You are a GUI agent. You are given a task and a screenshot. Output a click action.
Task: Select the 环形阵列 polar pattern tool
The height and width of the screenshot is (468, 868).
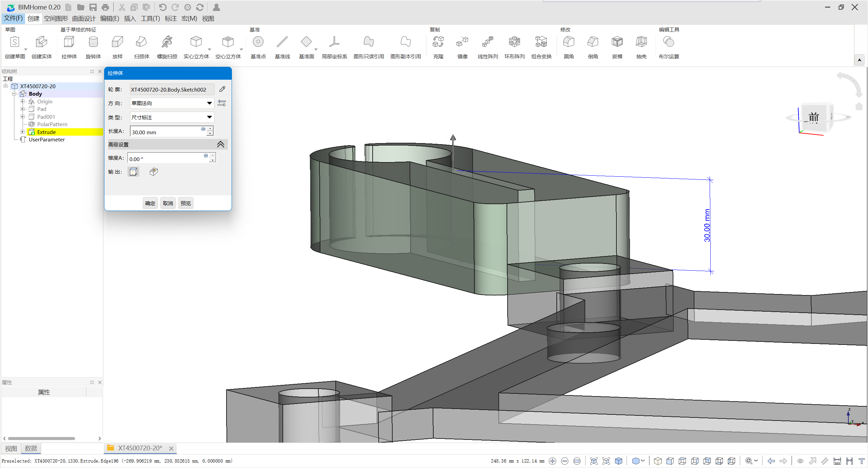[514, 47]
